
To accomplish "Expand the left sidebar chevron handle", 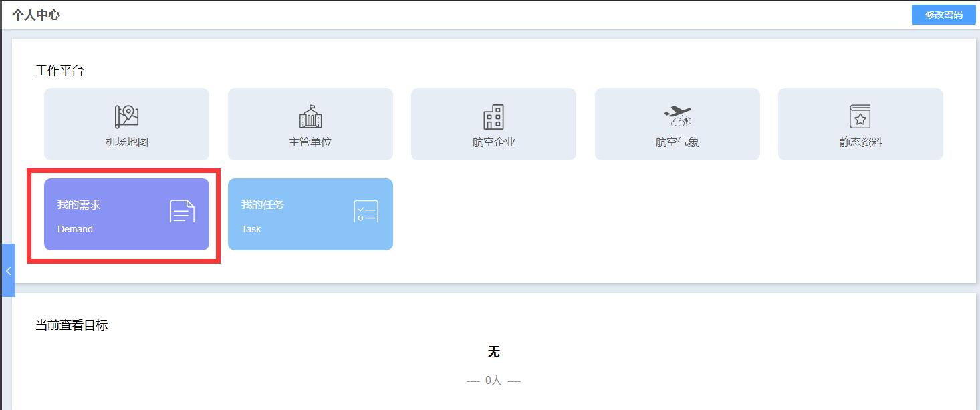I will (x=8, y=270).
